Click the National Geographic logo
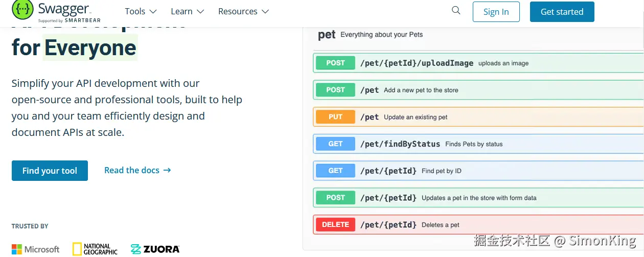The height and width of the screenshot is (257, 644). (95, 249)
